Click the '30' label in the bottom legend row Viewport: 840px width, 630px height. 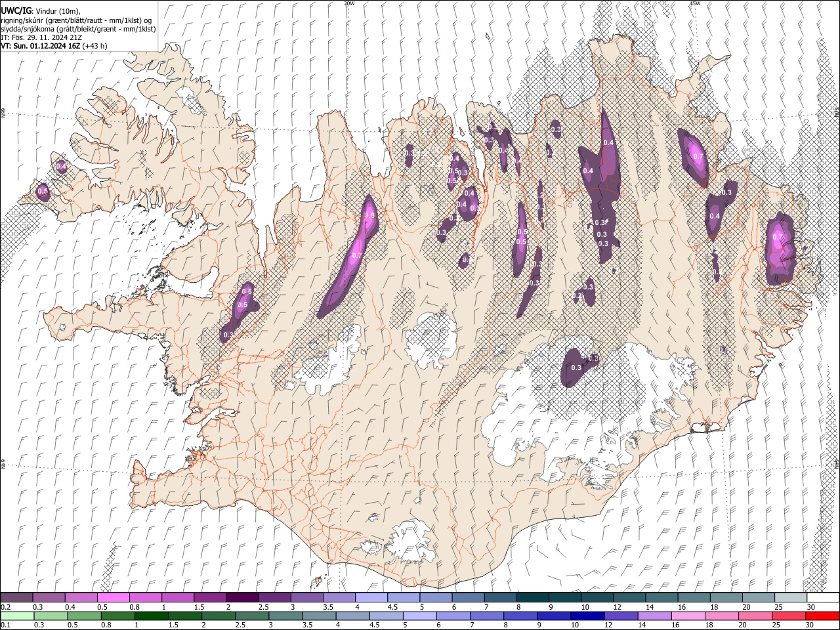tap(809, 625)
